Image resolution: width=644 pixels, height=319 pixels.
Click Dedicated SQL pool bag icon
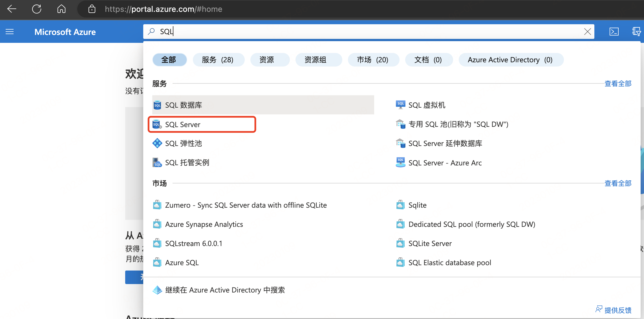400,224
